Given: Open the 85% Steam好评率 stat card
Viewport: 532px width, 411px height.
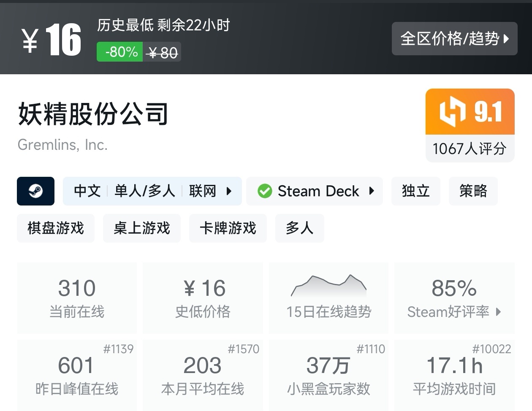Looking at the screenshot, I should tap(454, 298).
